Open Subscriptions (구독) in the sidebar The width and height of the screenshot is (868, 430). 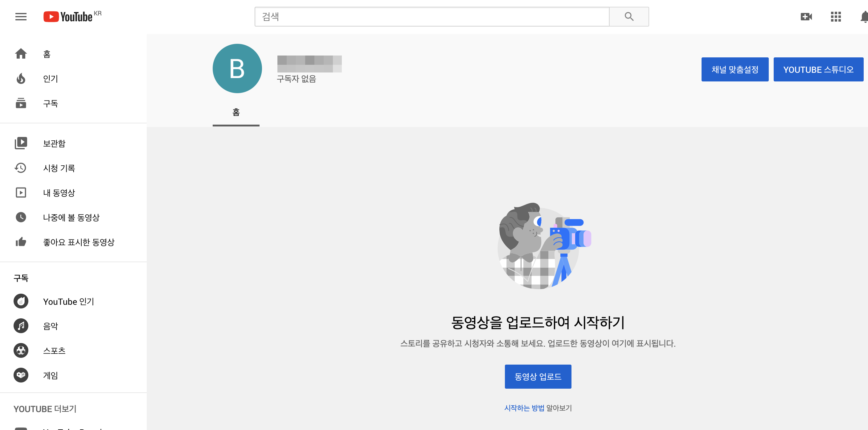pyautogui.click(x=50, y=103)
